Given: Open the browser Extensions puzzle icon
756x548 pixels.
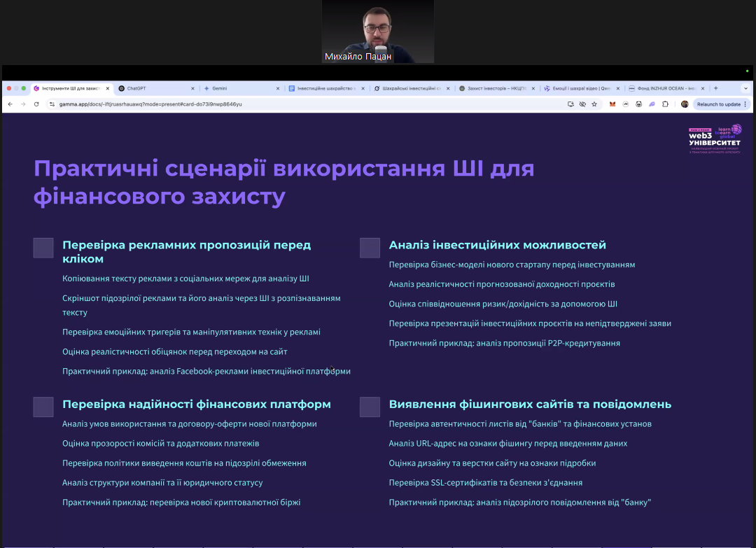Looking at the screenshot, I should (x=665, y=104).
